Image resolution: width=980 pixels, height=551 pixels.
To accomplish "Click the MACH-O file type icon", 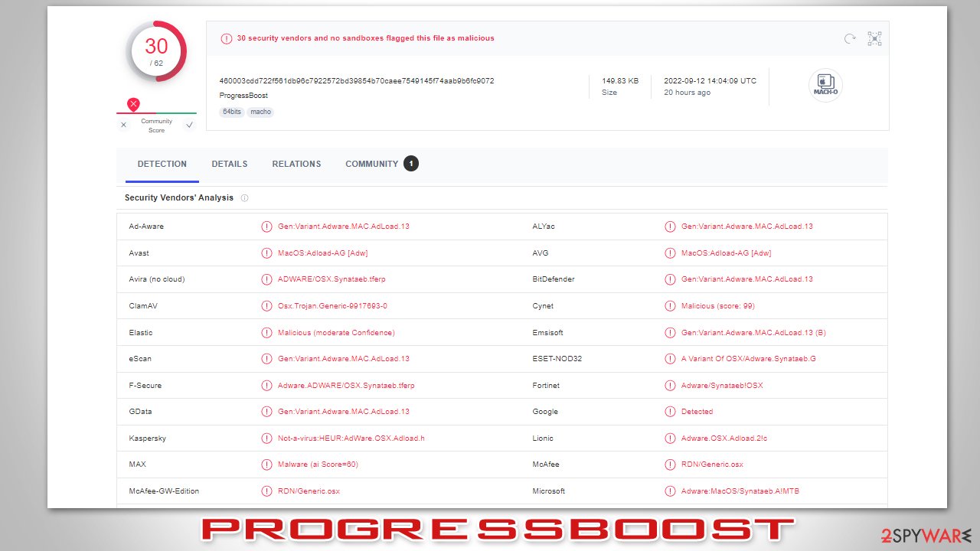I will coord(825,85).
